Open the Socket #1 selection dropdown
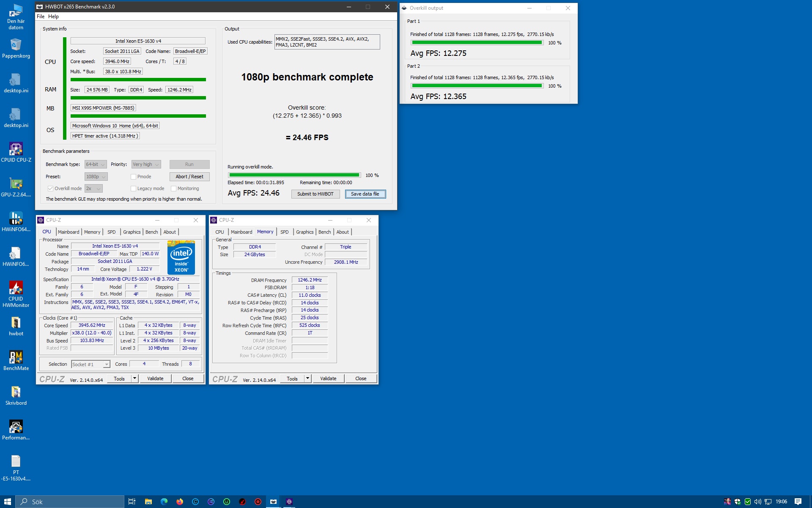 point(91,364)
